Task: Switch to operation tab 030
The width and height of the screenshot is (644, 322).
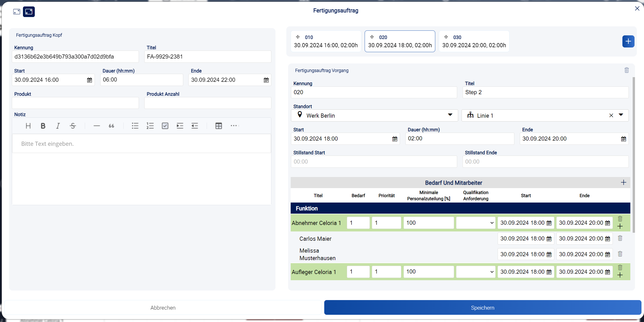Action: point(474,42)
